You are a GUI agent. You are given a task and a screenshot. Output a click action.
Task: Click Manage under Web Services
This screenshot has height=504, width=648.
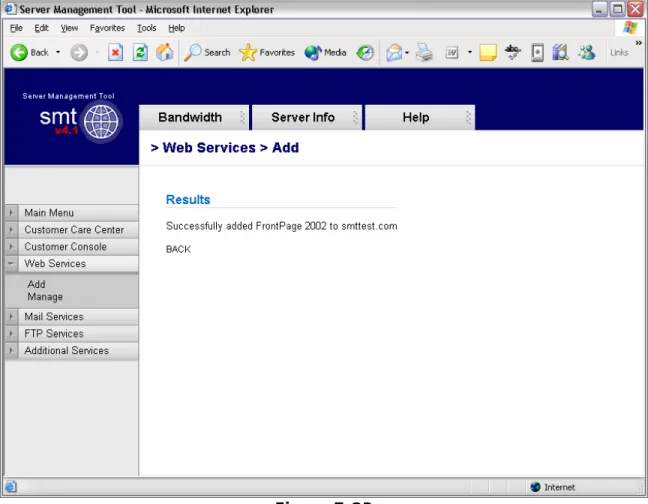click(45, 297)
